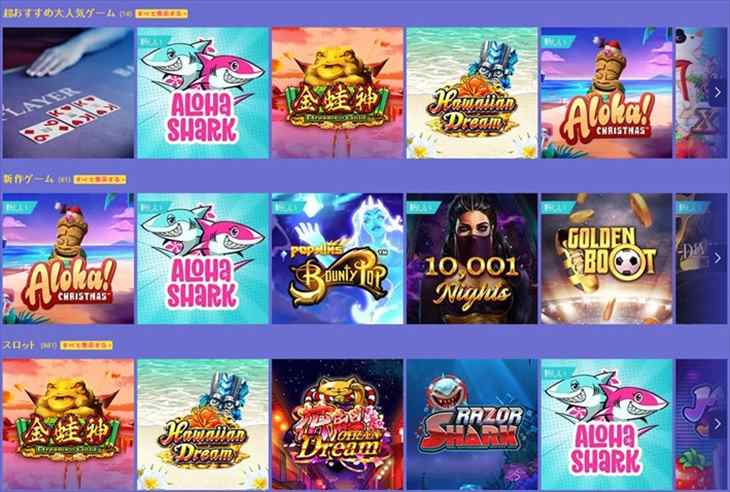
Task: Click the show-all button beside the new games heading
Action: (x=100, y=179)
